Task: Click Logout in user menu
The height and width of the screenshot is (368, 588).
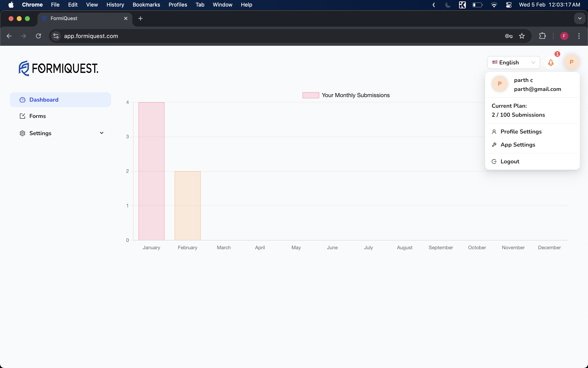Action: (532, 162)
